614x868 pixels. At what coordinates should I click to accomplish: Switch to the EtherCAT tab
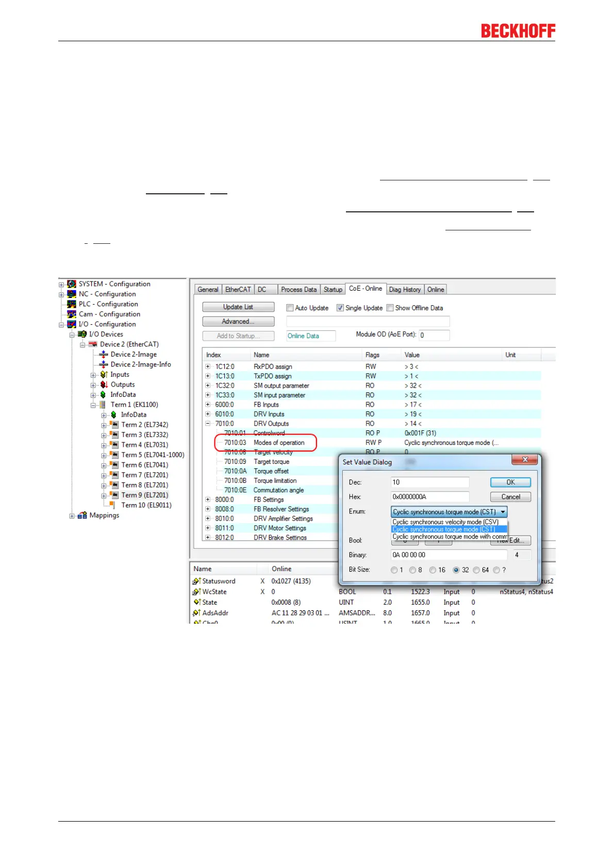238,290
